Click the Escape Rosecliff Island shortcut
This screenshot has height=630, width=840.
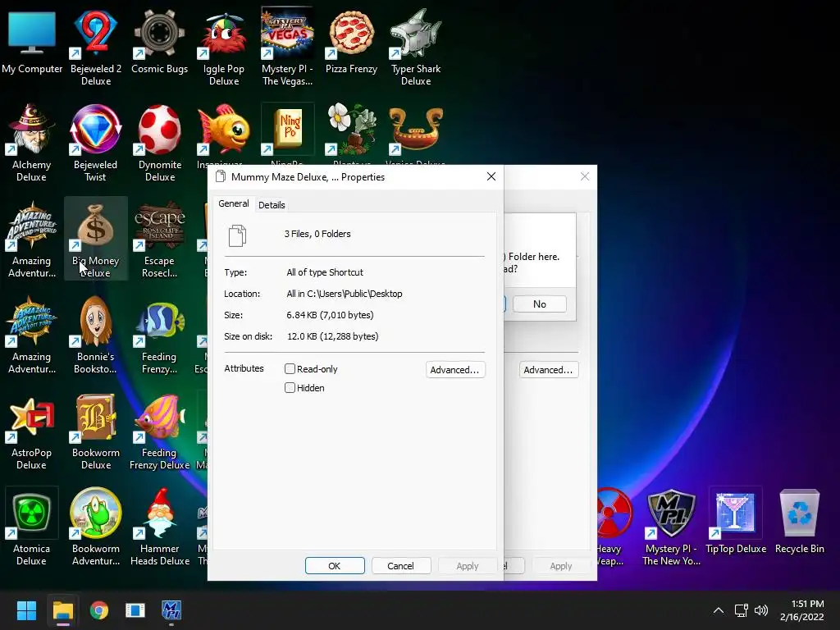[x=160, y=239]
